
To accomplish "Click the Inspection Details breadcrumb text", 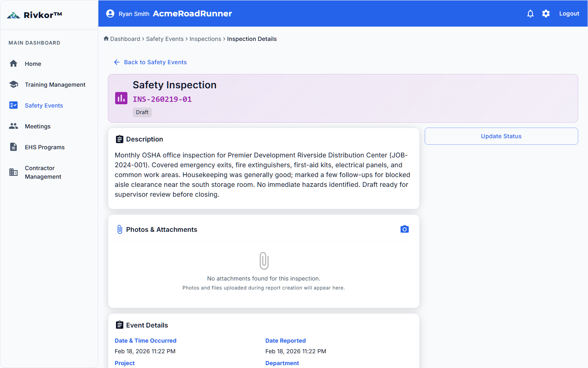I will (252, 39).
